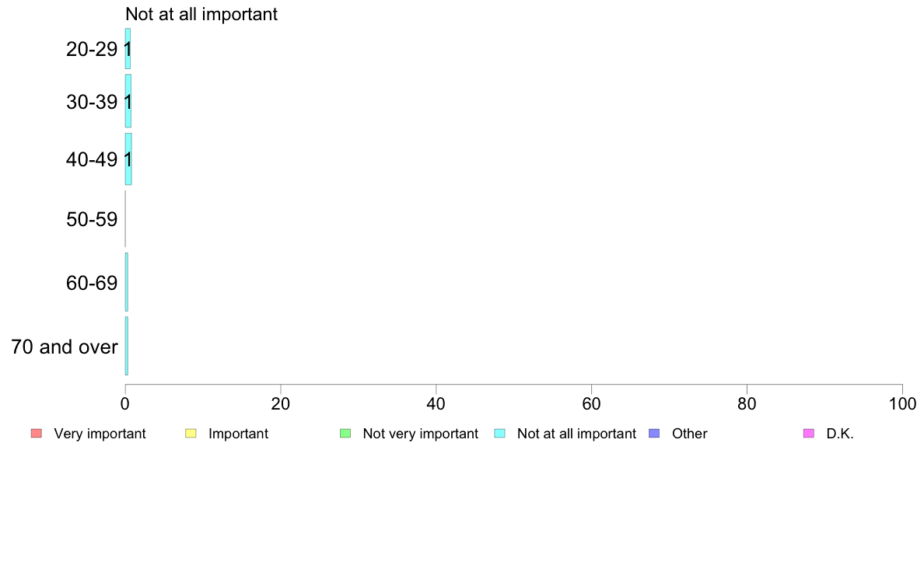Select the 70 and over bar
Image resolution: width=924 pixels, height=572 pixels.
coord(127,346)
